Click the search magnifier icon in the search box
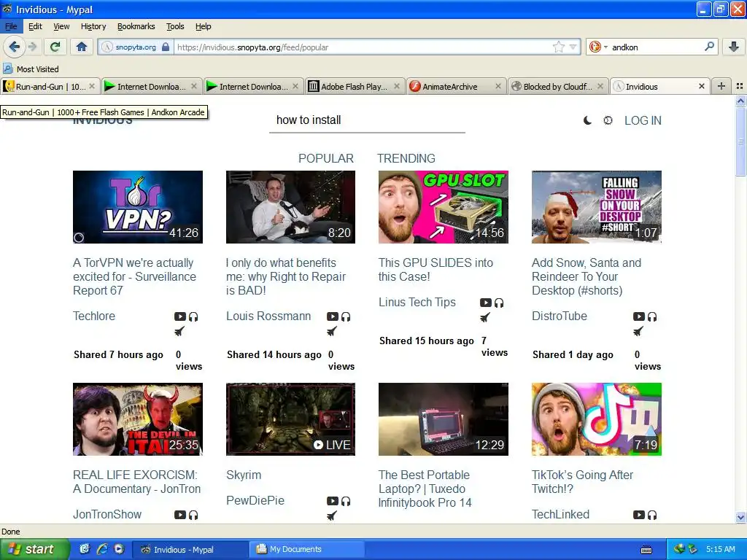Viewport: 747px width, 560px height. [x=709, y=47]
